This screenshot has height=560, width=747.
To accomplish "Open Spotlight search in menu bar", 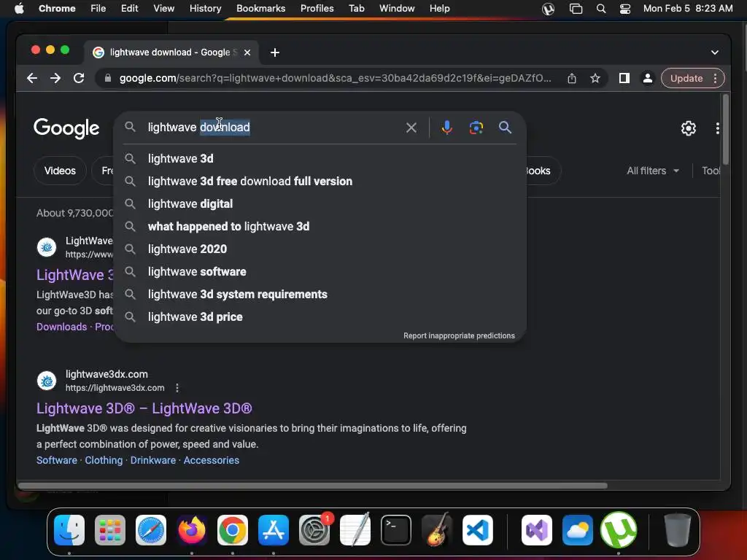I will coord(601,9).
